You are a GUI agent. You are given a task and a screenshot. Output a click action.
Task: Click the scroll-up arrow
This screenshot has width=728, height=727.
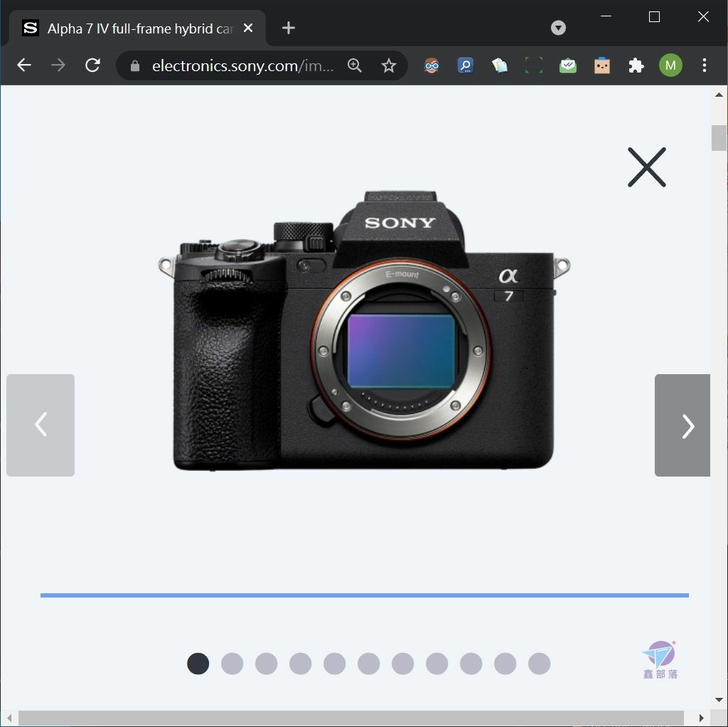coord(719,95)
